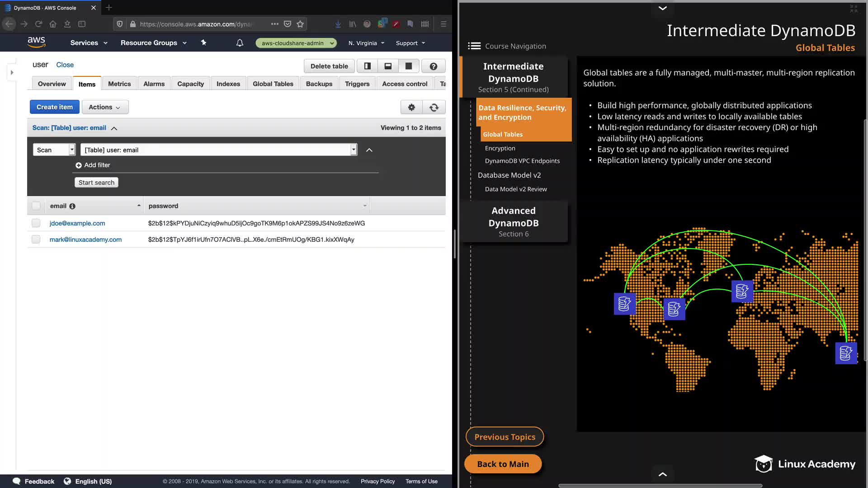
Task: Switch to full screen pane layout
Action: [x=409, y=66]
